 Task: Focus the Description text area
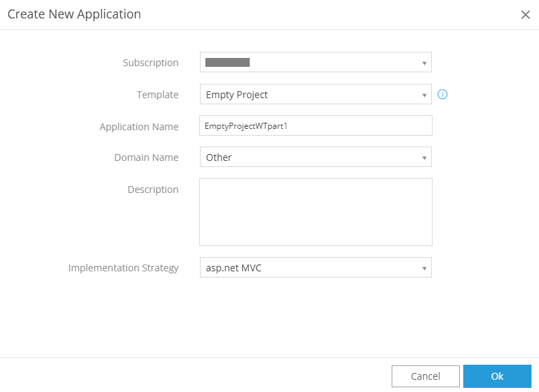tap(315, 211)
